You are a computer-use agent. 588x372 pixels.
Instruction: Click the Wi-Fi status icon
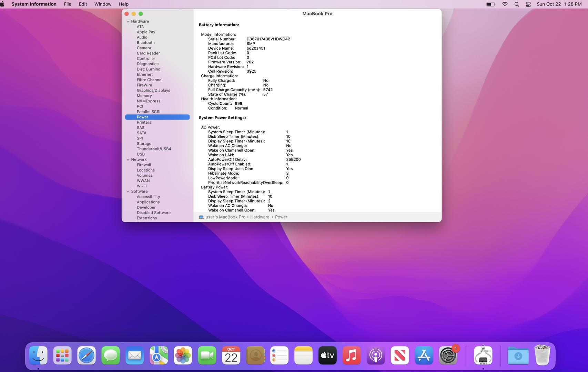click(x=505, y=4)
